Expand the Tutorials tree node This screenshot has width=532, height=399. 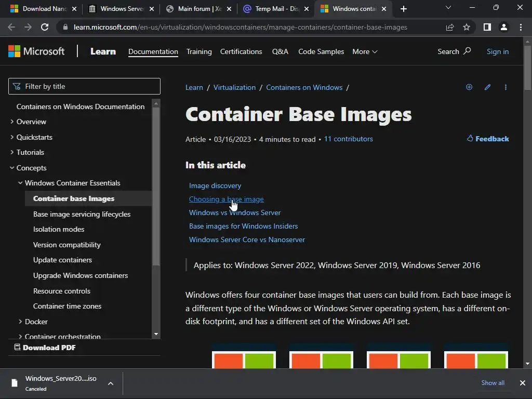(12, 152)
